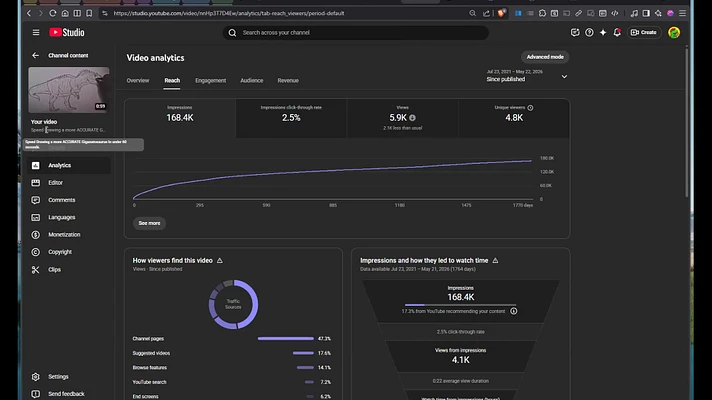Screen dimensions: 712x400
Task: Reload the page in browser toolbar
Action: [53, 14]
